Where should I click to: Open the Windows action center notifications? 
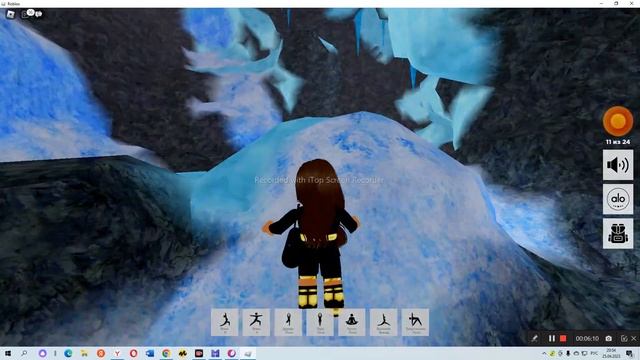point(630,353)
